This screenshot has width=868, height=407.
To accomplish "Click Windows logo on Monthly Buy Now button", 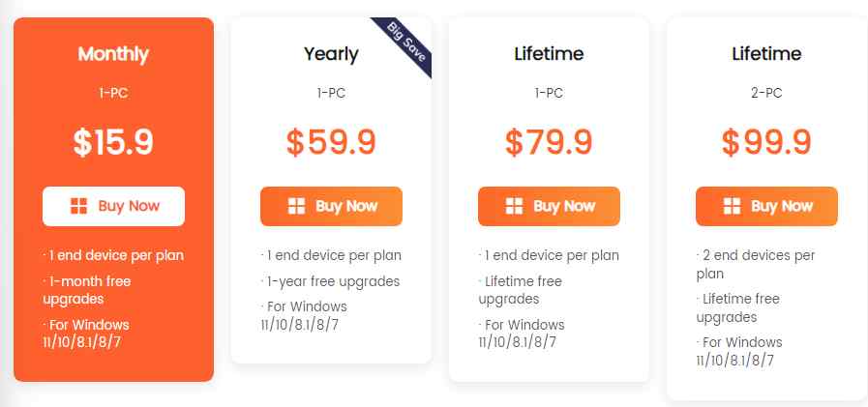I will 79,206.
